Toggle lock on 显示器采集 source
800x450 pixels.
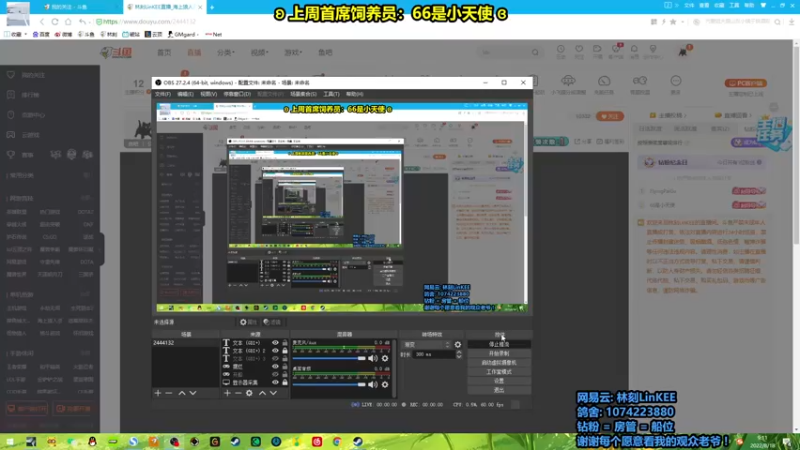tap(285, 382)
